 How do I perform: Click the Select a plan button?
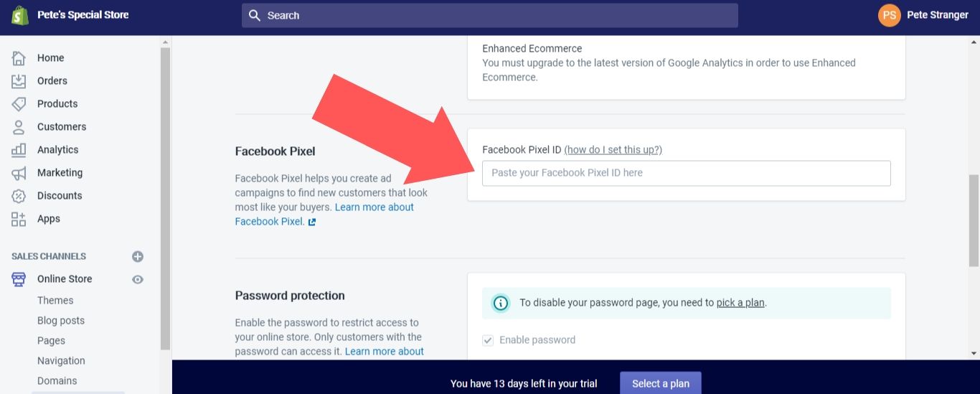point(661,383)
